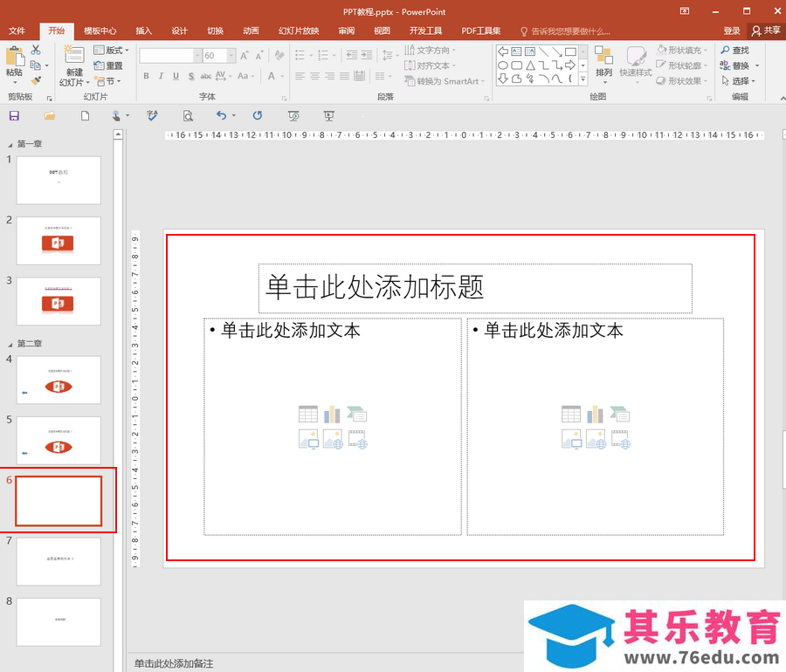Open the font size 60 dropdown
Screen dimensions: 786x672
(231, 56)
